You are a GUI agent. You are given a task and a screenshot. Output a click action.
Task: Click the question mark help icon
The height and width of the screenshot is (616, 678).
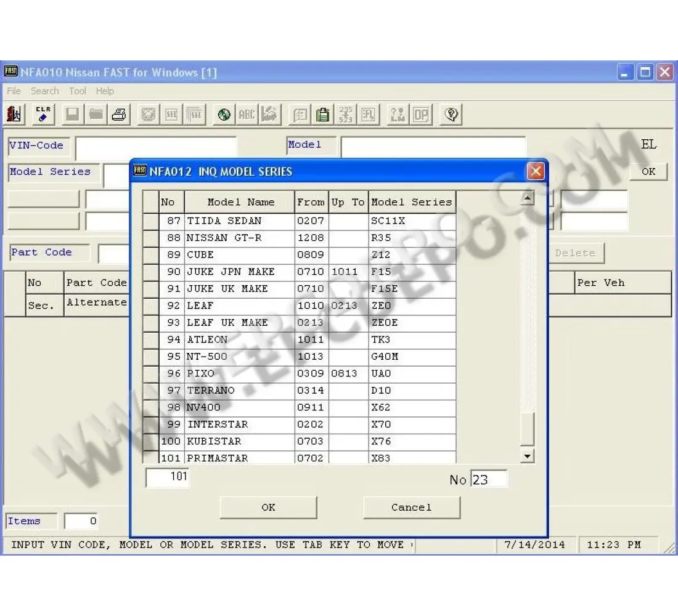pos(451,115)
